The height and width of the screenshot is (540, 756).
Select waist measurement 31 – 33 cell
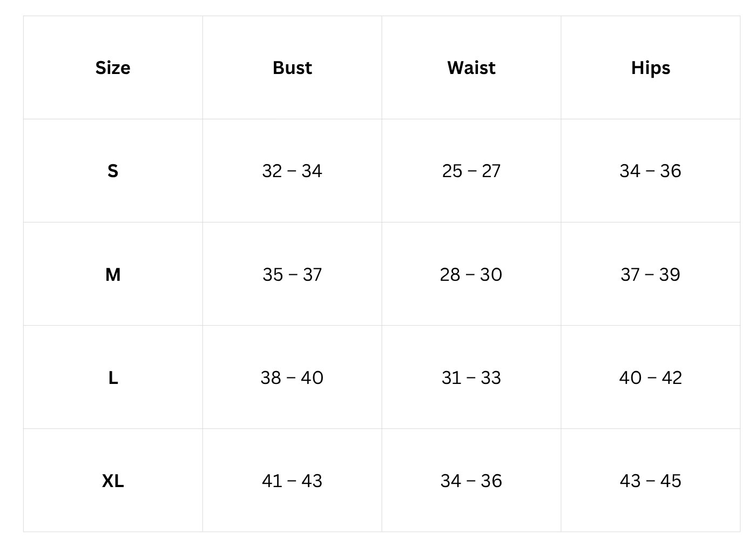coord(471,377)
